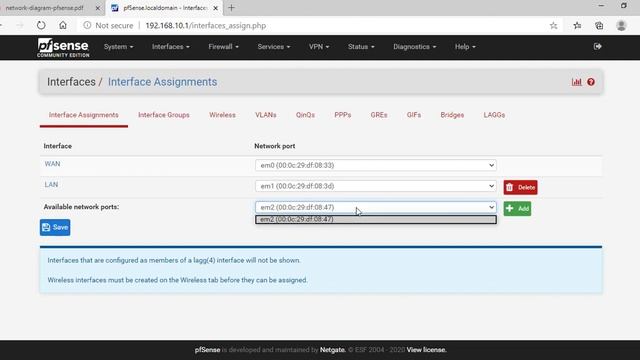Screen dimensions: 640x360
Task: Go to browser home page icon
Action: point(63,25)
